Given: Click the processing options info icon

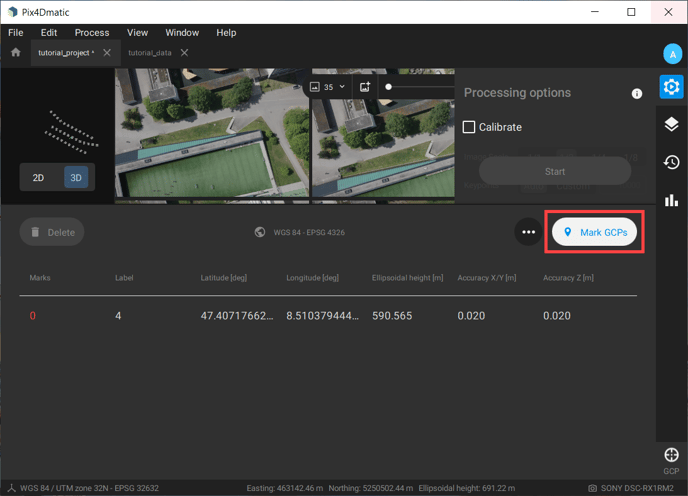Looking at the screenshot, I should click(x=637, y=93).
